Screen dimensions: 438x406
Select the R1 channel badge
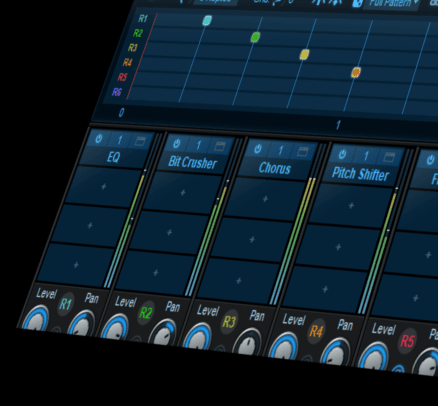pos(66,304)
